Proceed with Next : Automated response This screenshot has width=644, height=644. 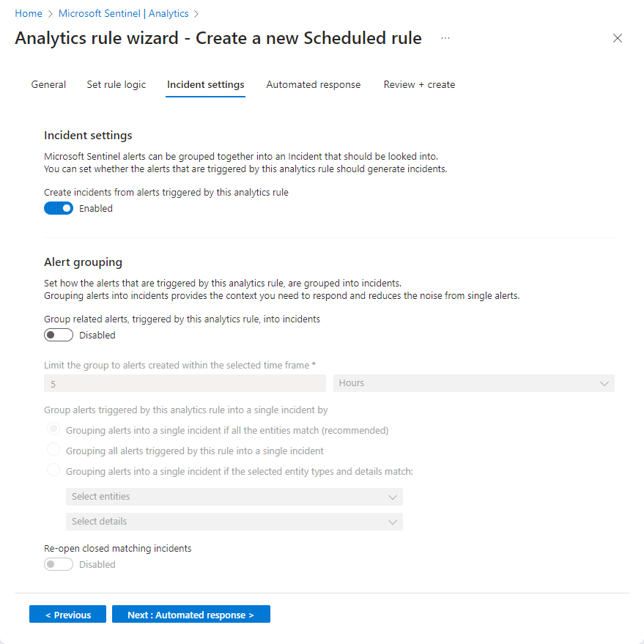tap(190, 614)
